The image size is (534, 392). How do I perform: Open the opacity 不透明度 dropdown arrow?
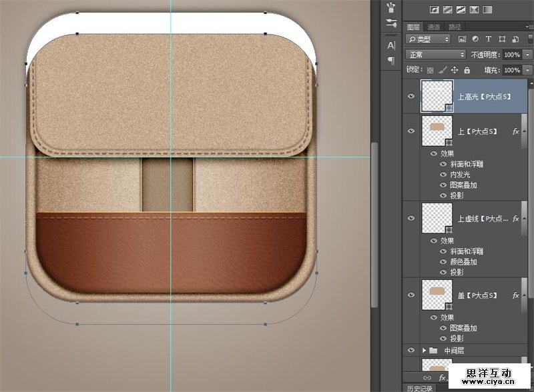[x=527, y=55]
